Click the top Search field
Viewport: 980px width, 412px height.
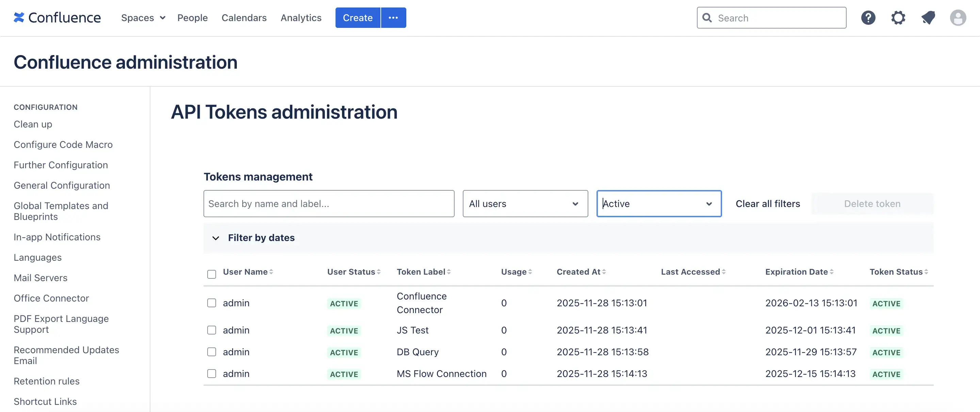(771, 17)
